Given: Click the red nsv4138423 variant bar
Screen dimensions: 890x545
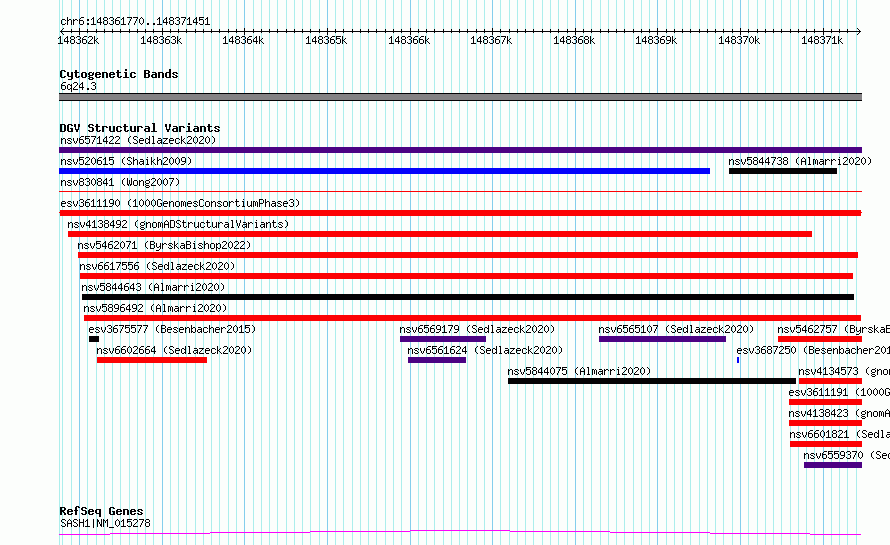Looking at the screenshot, I should (x=825, y=424).
